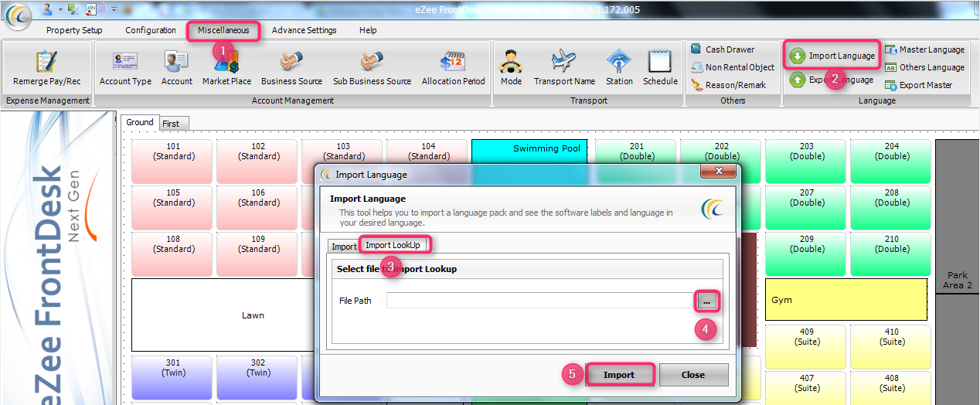Close the Import Language dialog with X
The image size is (980, 405).
coord(719,171)
